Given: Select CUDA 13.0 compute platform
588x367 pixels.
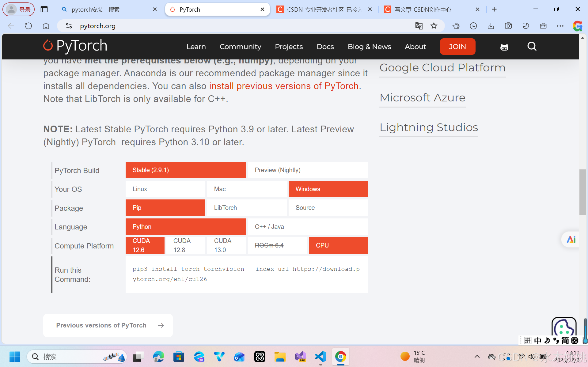Looking at the screenshot, I should [x=226, y=245].
